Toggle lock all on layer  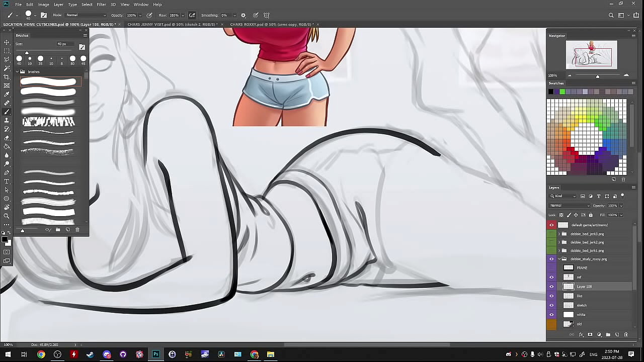[591, 215]
